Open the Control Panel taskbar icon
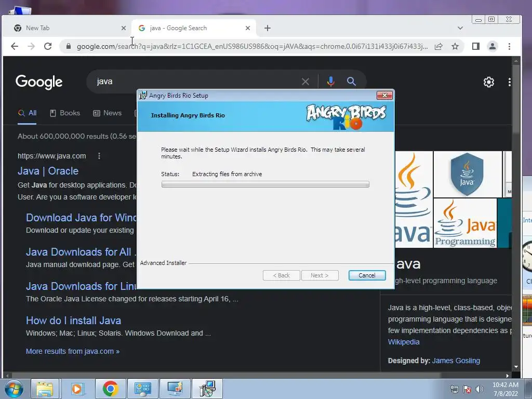This screenshot has width=532, height=399. click(142, 389)
